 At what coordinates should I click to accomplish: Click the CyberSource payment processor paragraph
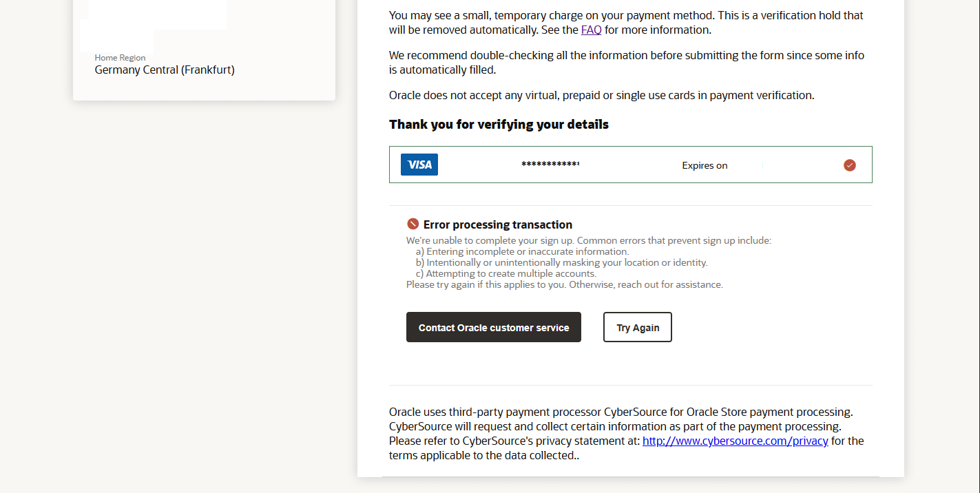(x=627, y=434)
